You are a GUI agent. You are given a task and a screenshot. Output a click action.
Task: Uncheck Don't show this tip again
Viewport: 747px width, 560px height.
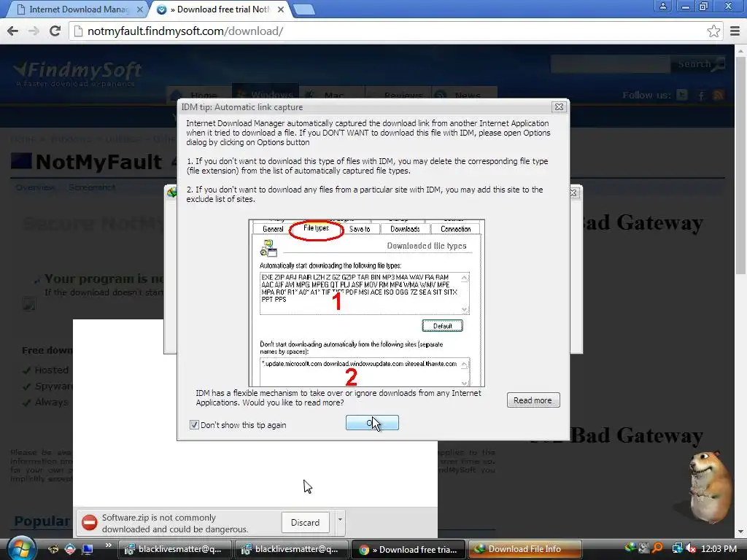(194, 425)
